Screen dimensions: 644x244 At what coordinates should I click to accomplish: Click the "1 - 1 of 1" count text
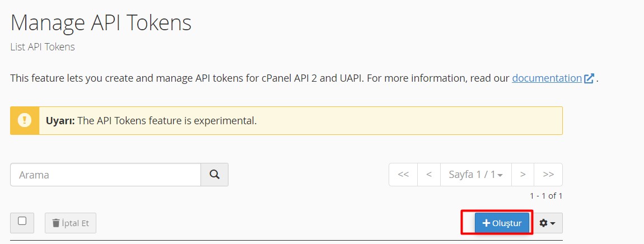(545, 196)
